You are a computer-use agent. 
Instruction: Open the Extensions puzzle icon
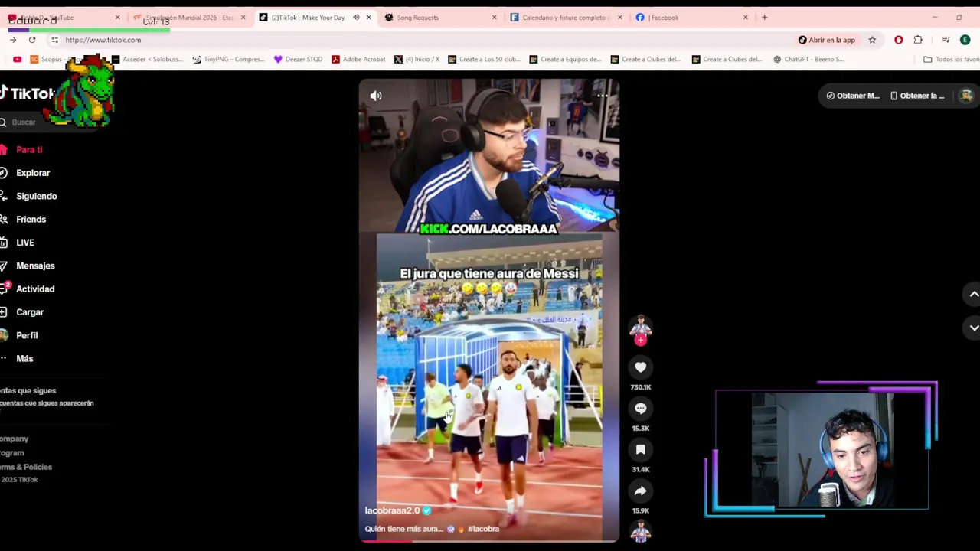[918, 40]
